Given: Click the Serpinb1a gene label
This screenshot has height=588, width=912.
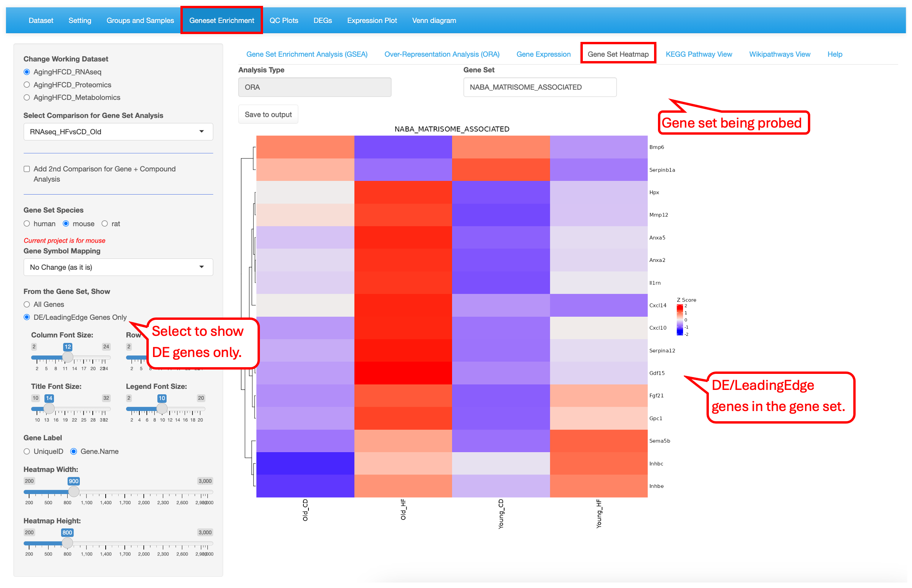Looking at the screenshot, I should pyautogui.click(x=662, y=170).
